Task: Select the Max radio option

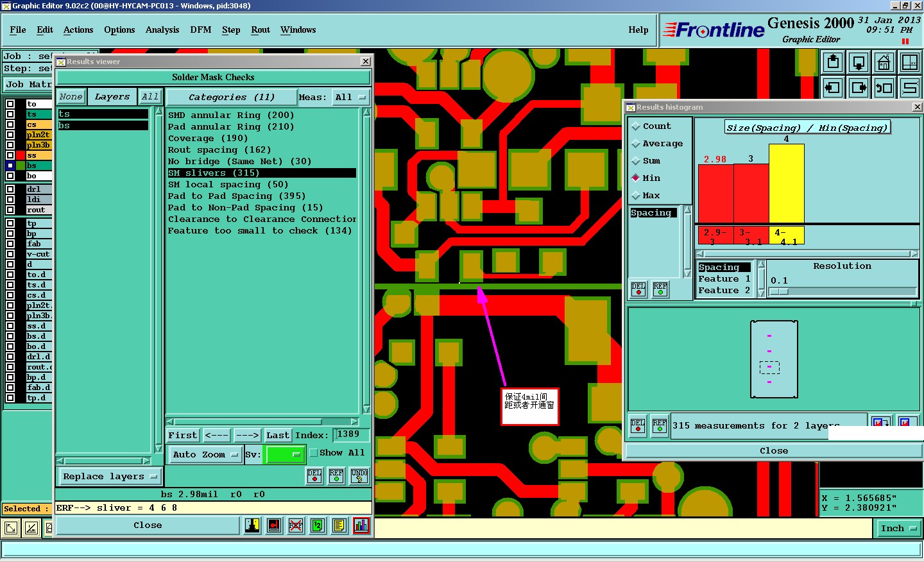Action: pos(636,196)
